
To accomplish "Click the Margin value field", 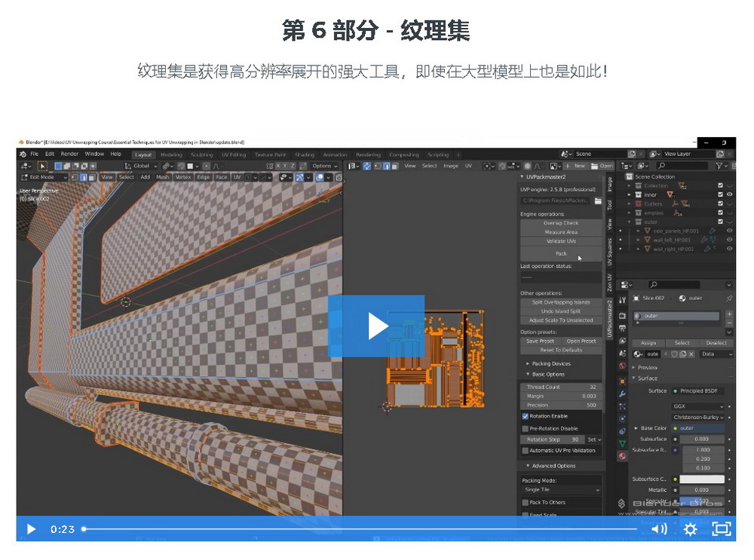I will 561,396.
